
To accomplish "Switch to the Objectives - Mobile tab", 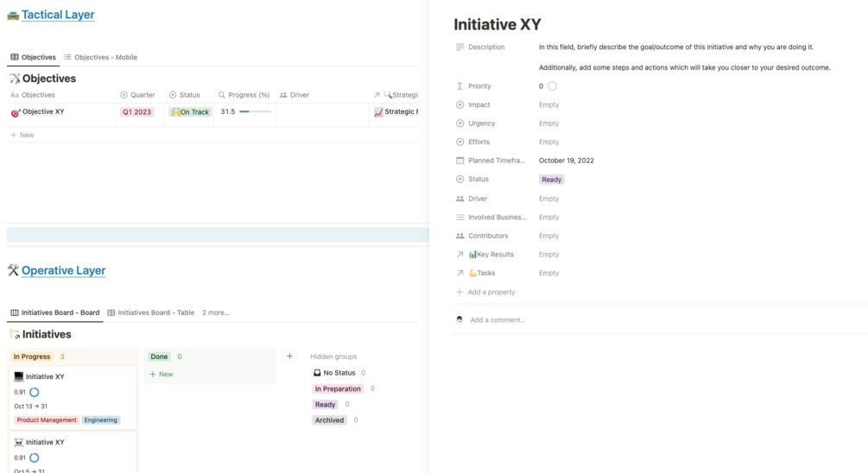I will [100, 57].
